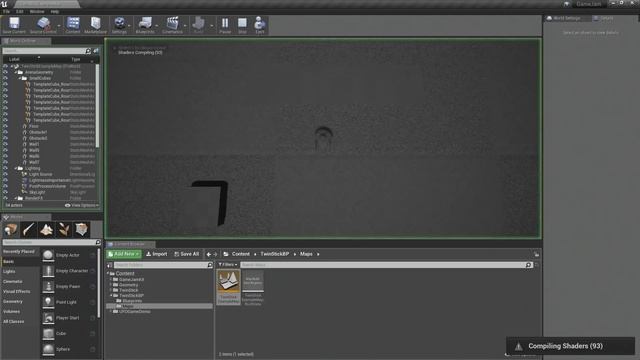Toggle visibility eye for Wall1 actor
Image resolution: width=640 pixels, height=360 pixels.
tap(5, 144)
